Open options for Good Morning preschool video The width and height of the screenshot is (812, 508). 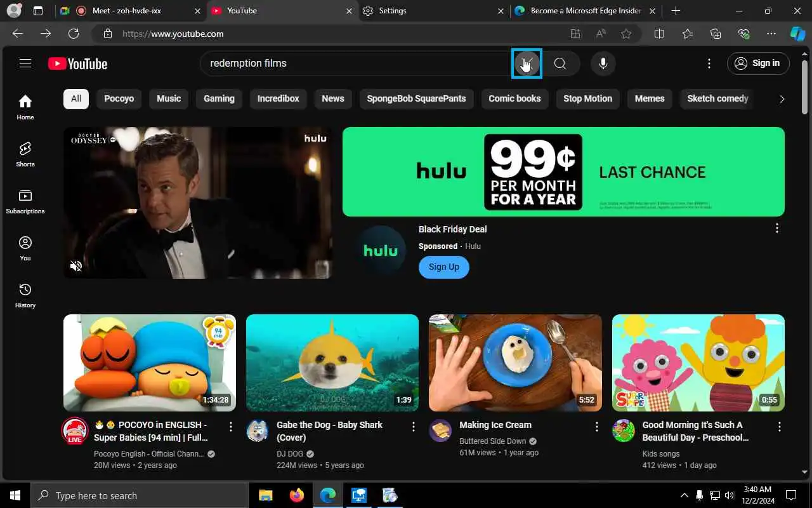(x=780, y=427)
